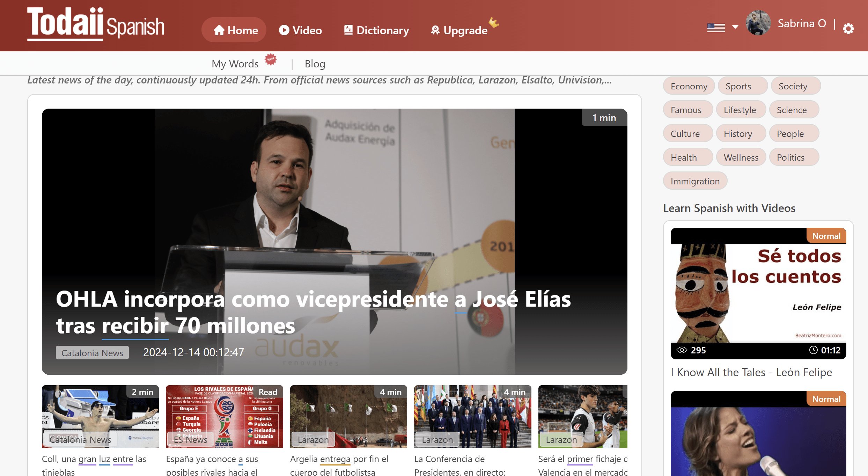
Task: Open the singer video thumbnail
Action: (x=758, y=433)
